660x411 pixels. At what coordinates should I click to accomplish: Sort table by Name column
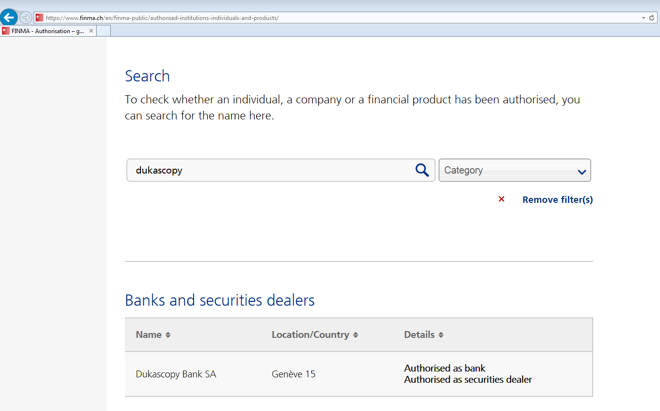point(153,335)
